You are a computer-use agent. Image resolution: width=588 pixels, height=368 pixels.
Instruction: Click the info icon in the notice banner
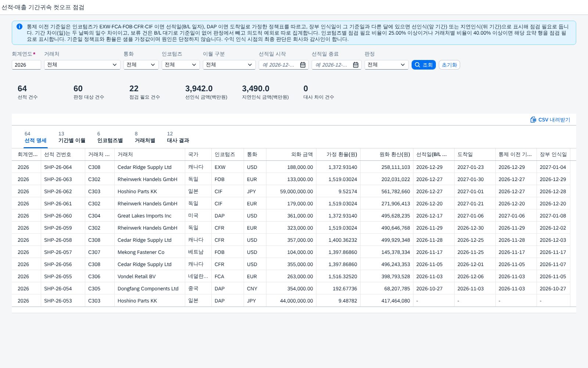[x=19, y=26]
